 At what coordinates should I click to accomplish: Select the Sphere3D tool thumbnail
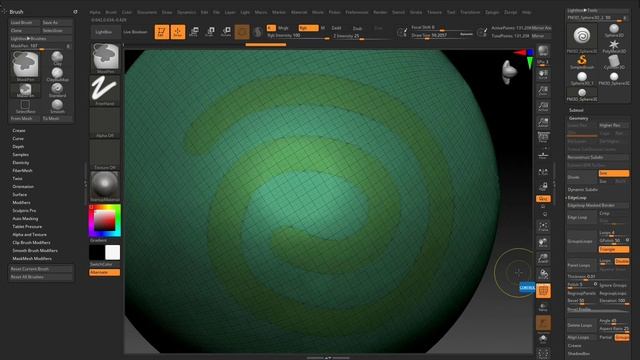click(613, 30)
